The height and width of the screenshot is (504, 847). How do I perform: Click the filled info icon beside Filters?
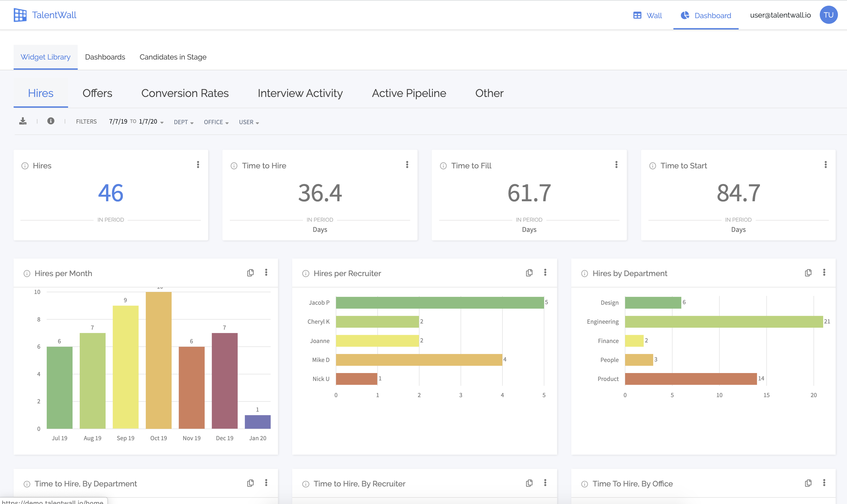tap(50, 121)
